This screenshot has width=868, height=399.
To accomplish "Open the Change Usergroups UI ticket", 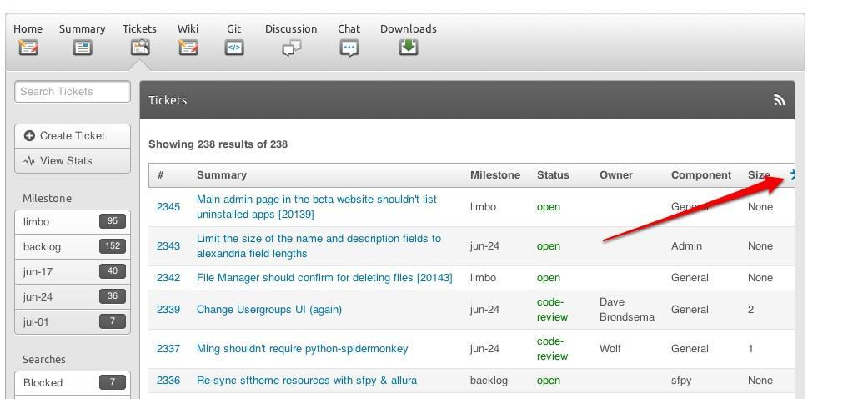I will [x=268, y=310].
